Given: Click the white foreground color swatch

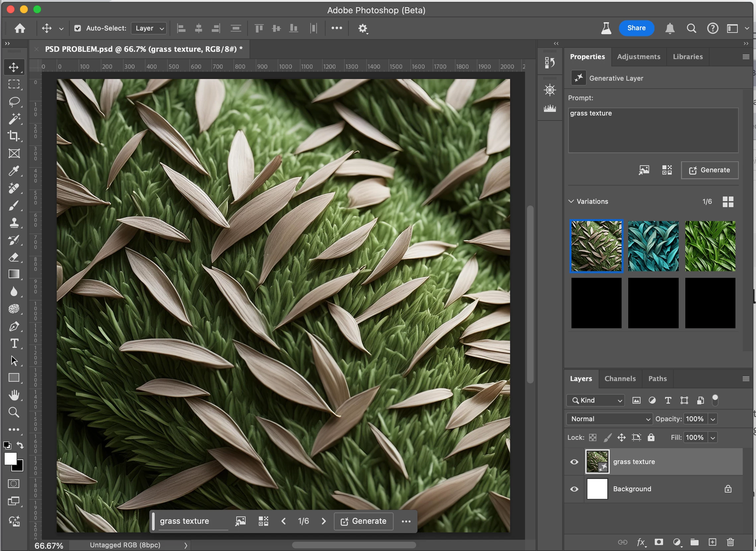Looking at the screenshot, I should click(x=10, y=459).
